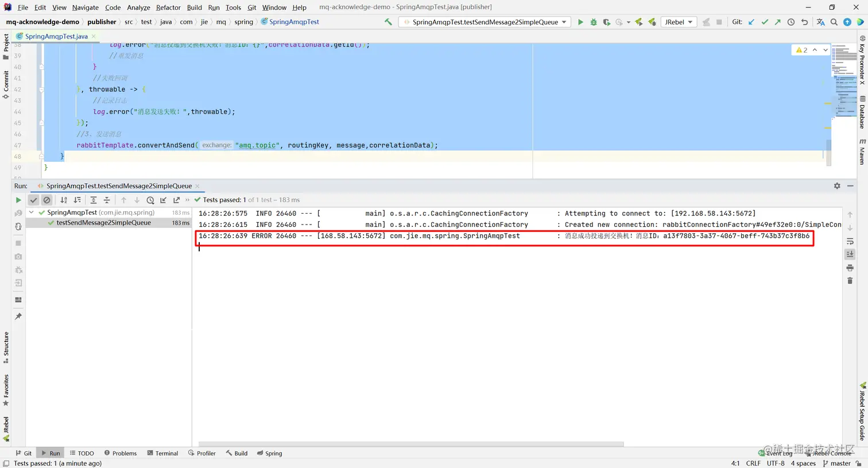868x468 pixels.
Task: Click the CRLF line separator in the status bar
Action: pos(753,463)
